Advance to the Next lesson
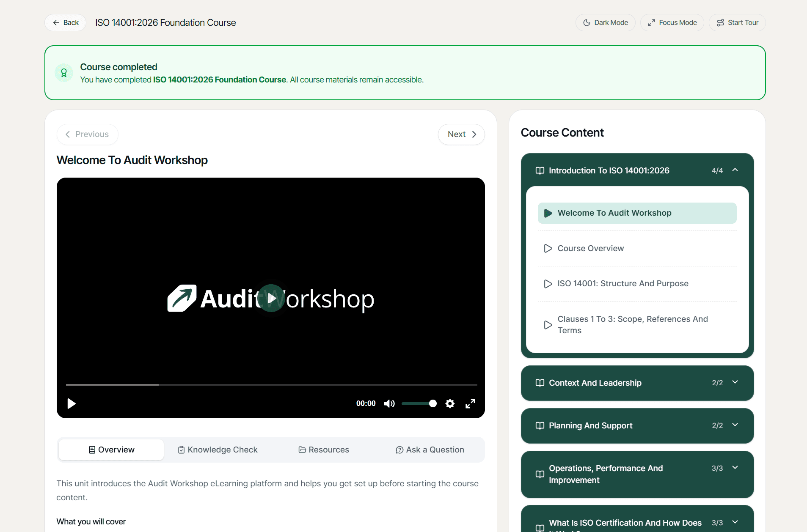Viewport: 807px width, 532px height. 461,134
